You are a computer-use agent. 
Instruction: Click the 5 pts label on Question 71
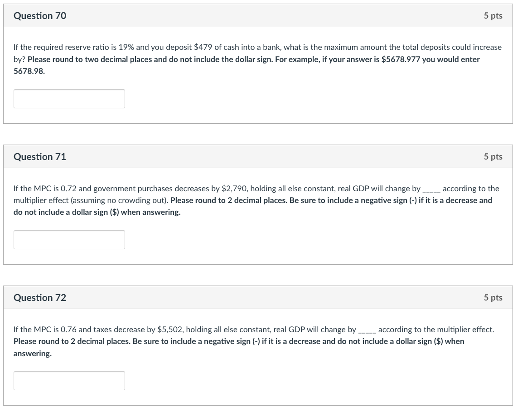(493, 156)
